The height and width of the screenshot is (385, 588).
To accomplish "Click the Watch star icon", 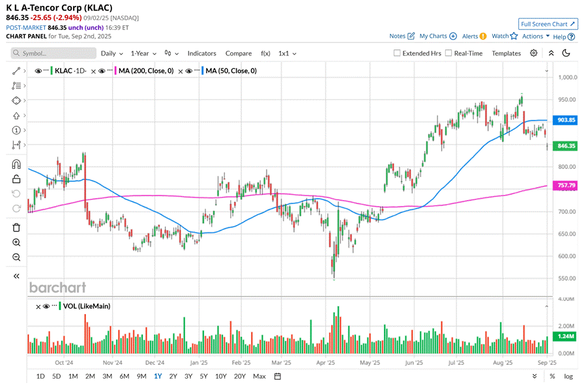I will pyautogui.click(x=514, y=36).
